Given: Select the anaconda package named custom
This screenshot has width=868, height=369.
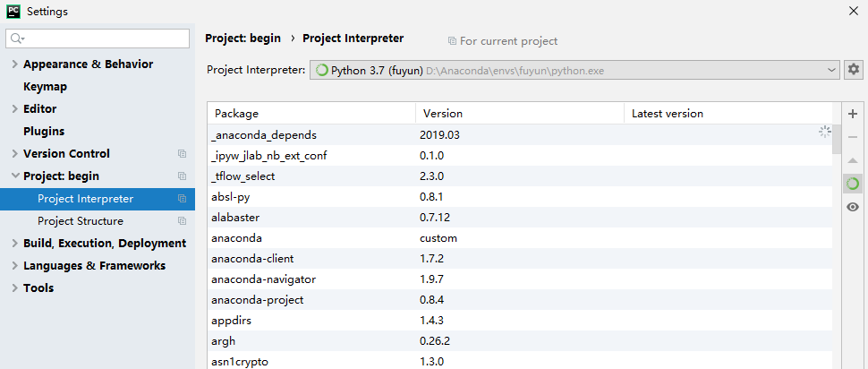Looking at the screenshot, I should pyautogui.click(x=520, y=238).
